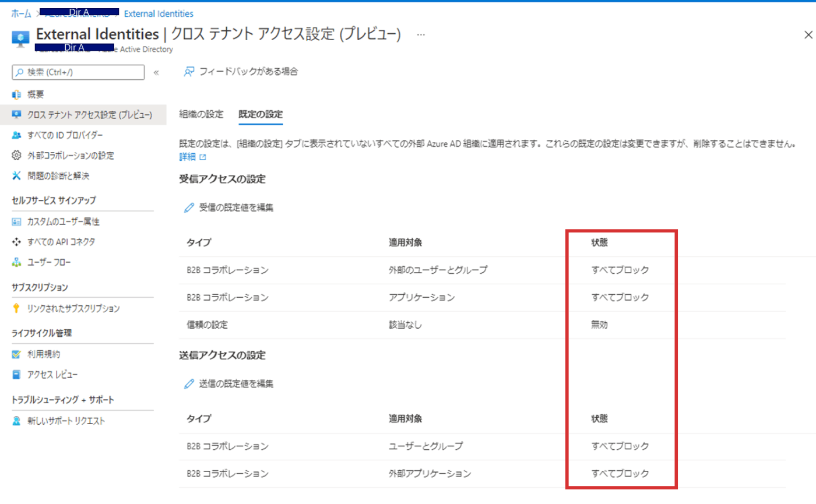
Task: Select the 既定の設定 tab
Action: coord(261,114)
